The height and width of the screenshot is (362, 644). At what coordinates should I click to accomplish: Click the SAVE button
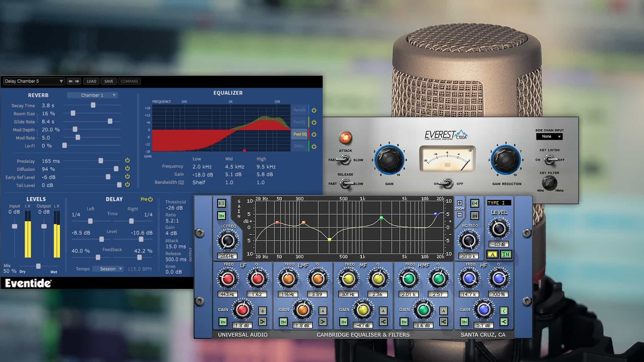(109, 81)
